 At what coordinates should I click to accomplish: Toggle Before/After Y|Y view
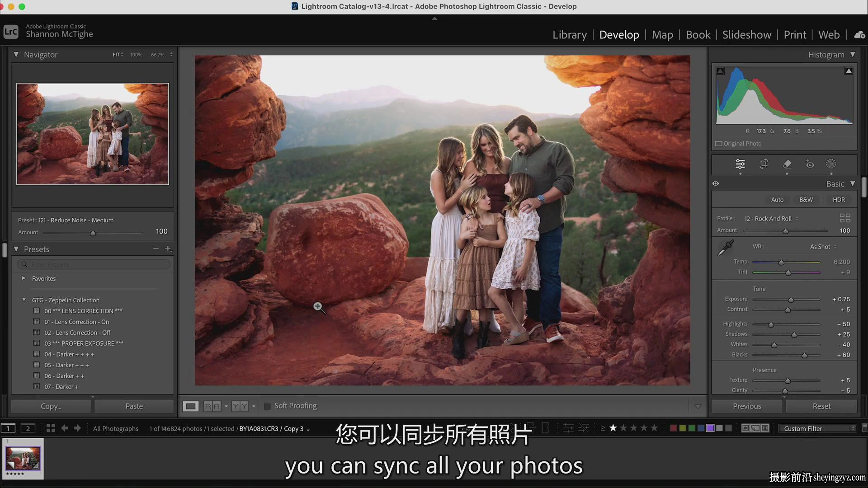(x=240, y=406)
